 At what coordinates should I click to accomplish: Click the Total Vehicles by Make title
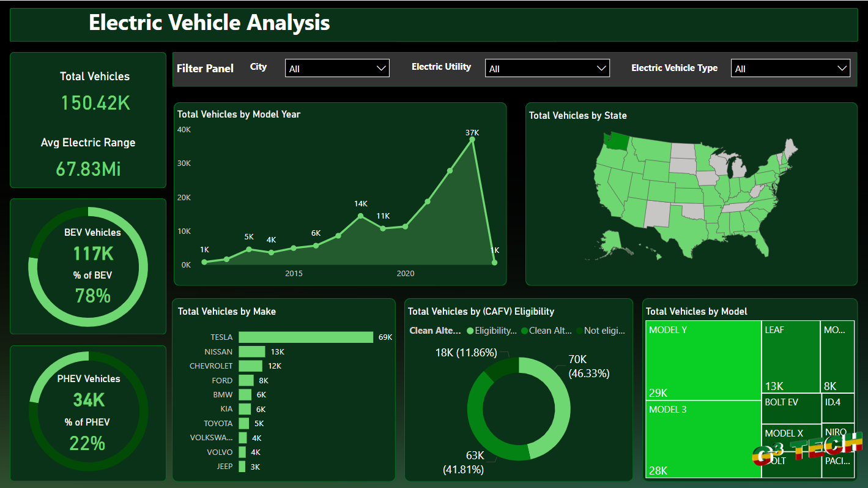point(227,312)
